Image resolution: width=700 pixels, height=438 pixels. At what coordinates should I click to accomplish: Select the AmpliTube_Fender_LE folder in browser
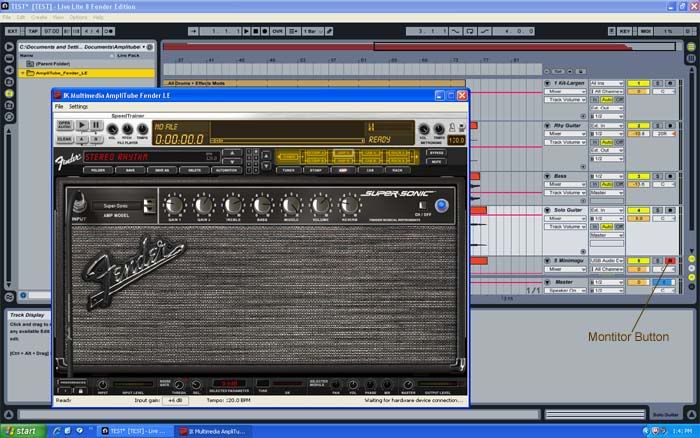point(87,73)
